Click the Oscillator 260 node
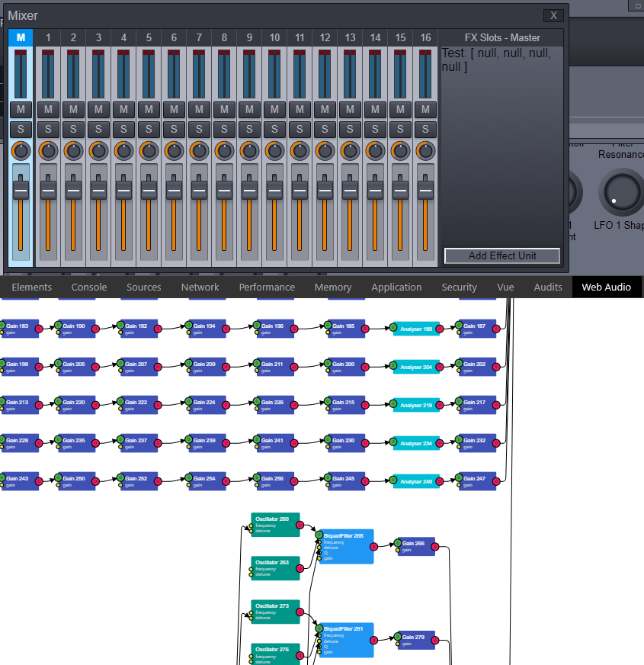The height and width of the screenshot is (665, 644). tap(276, 525)
